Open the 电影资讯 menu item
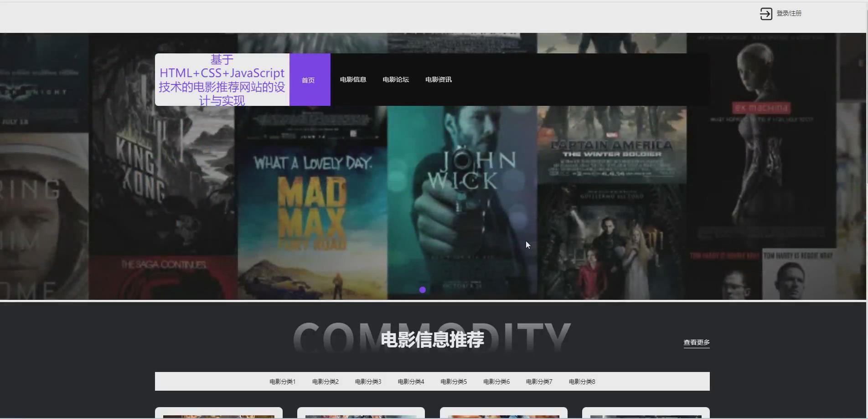Viewport: 868px width, 419px height. click(439, 80)
